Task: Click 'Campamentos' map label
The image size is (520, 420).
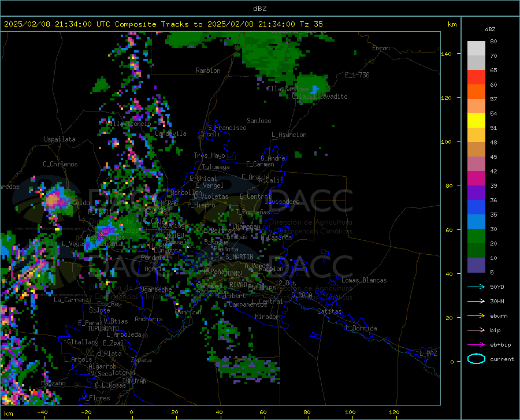Action: click(x=248, y=304)
